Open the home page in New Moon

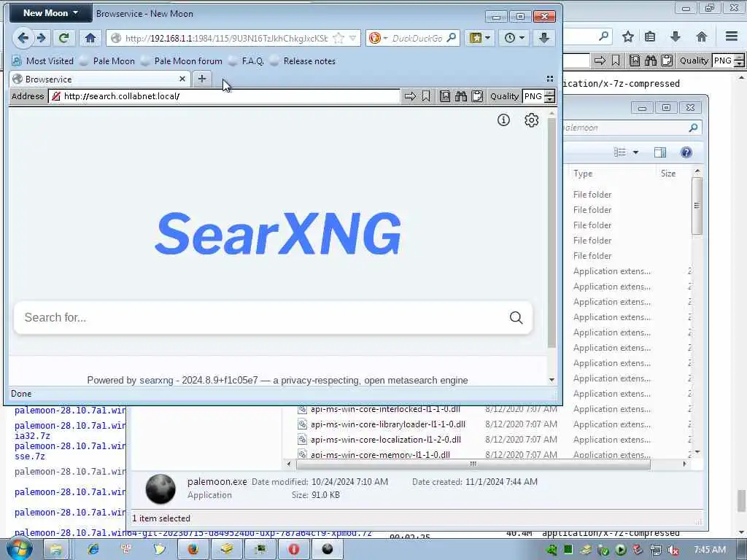click(90, 38)
